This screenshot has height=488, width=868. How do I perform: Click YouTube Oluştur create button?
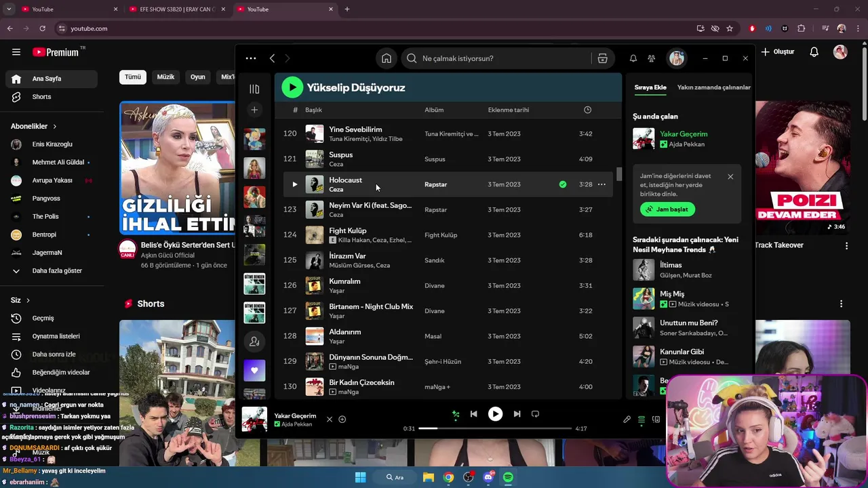click(778, 52)
